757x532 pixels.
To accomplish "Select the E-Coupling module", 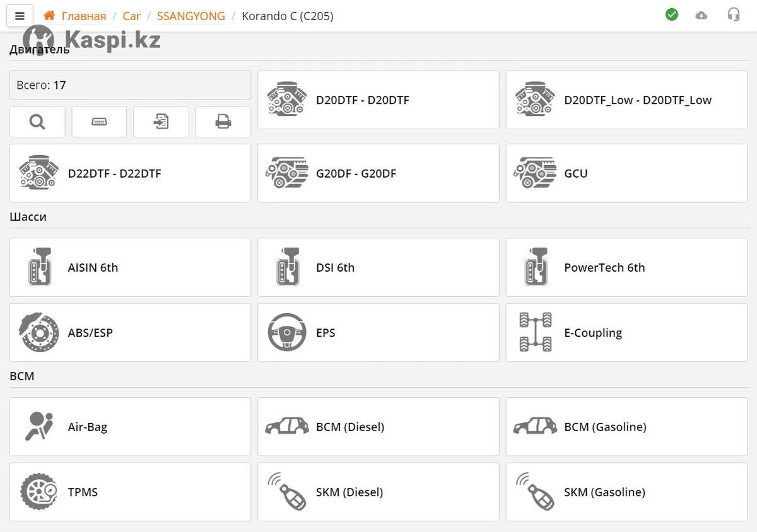I will click(626, 333).
